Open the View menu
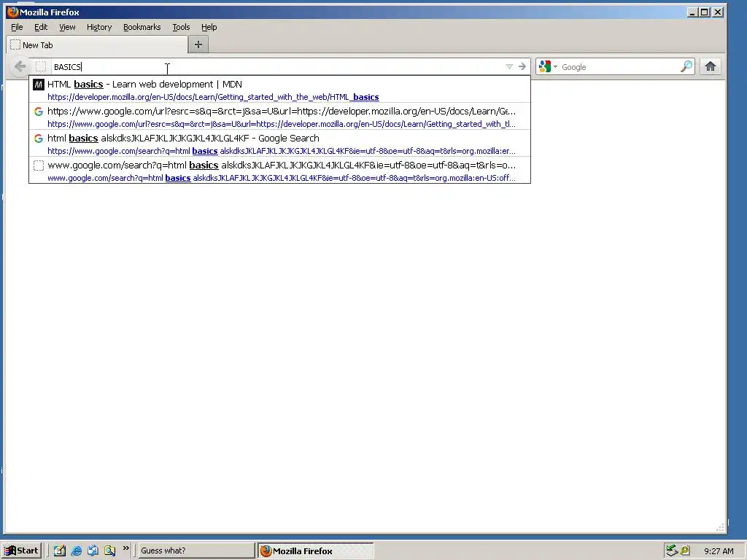The height and width of the screenshot is (560, 747). click(x=67, y=27)
